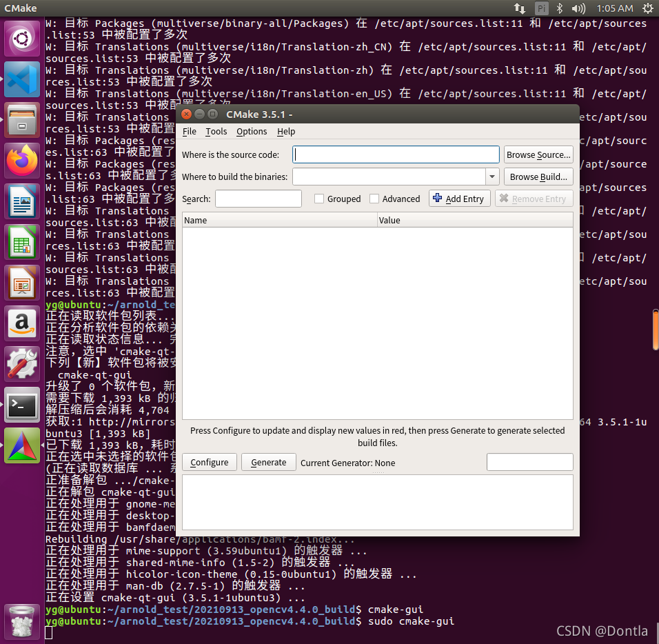Open the Terminal from the dock
The width and height of the screenshot is (659, 644).
point(22,405)
